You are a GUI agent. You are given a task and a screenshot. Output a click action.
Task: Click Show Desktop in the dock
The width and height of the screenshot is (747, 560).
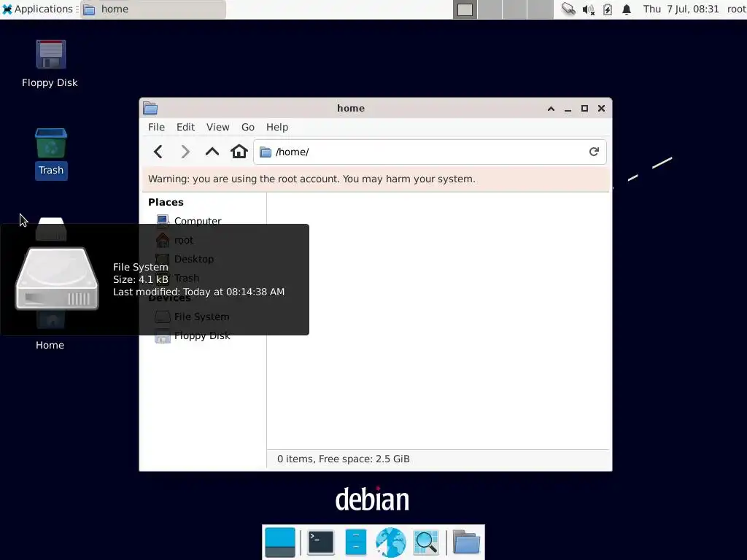[x=280, y=542]
